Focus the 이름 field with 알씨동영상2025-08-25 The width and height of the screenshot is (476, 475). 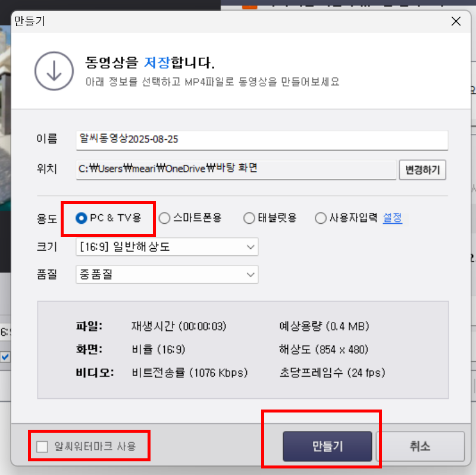tap(262, 140)
